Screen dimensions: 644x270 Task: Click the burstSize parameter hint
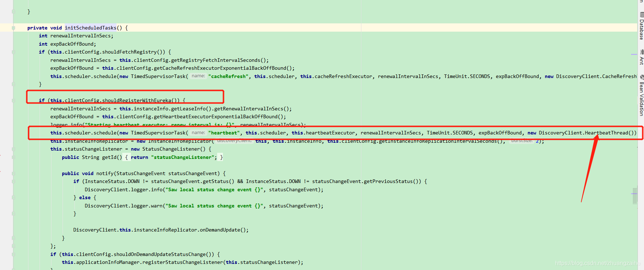[522, 141]
